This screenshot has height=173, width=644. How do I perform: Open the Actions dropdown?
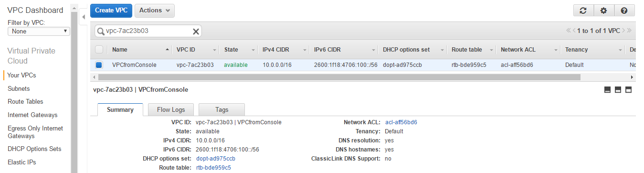click(x=154, y=11)
